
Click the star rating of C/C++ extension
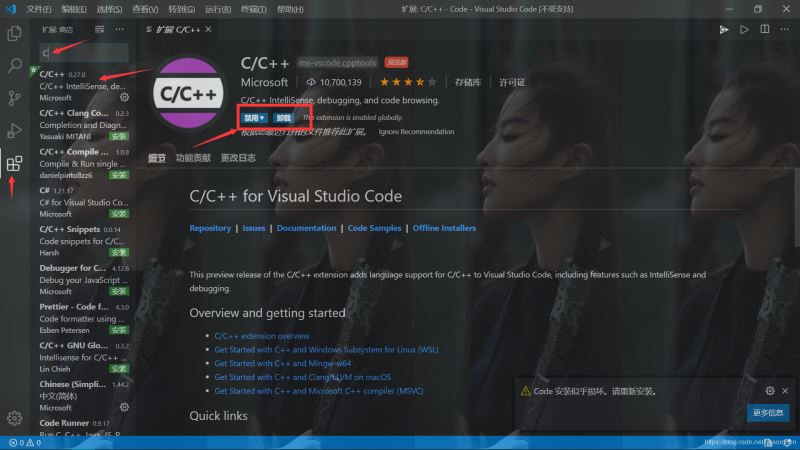408,82
